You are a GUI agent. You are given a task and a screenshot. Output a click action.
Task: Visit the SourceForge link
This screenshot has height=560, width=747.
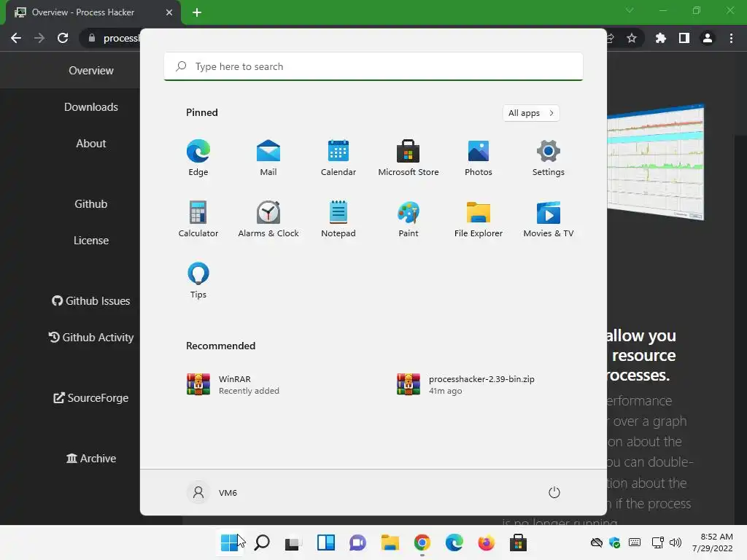tap(91, 398)
